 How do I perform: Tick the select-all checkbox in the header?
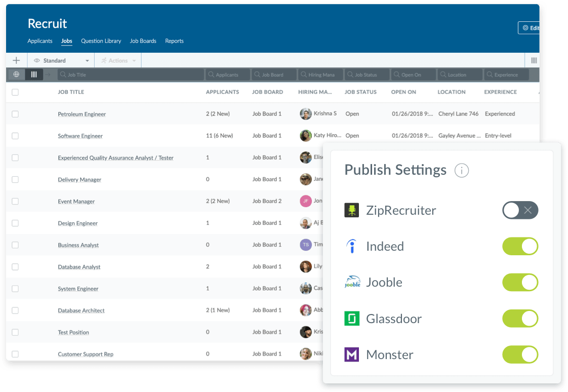click(15, 92)
